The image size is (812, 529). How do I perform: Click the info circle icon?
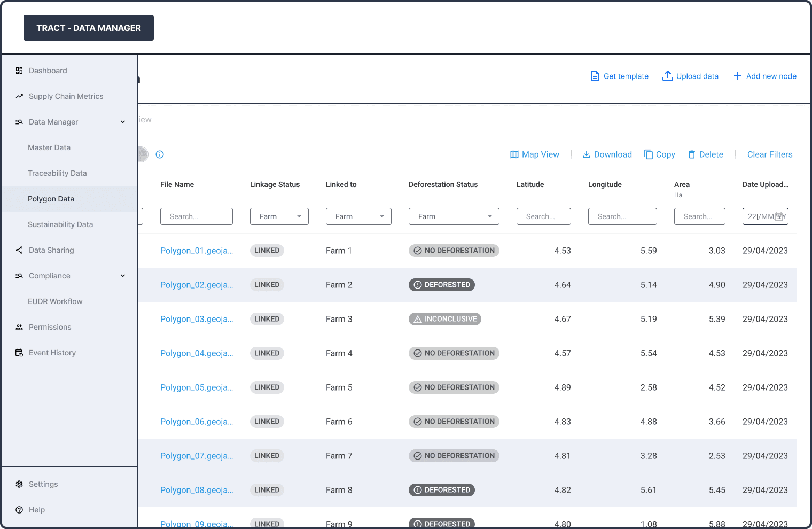tap(160, 154)
